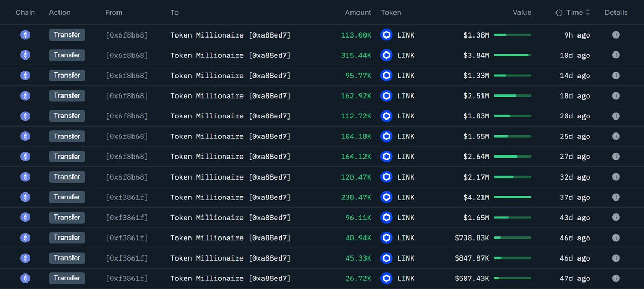
Task: Click the $847.87K value cell
Action: tap(472, 258)
